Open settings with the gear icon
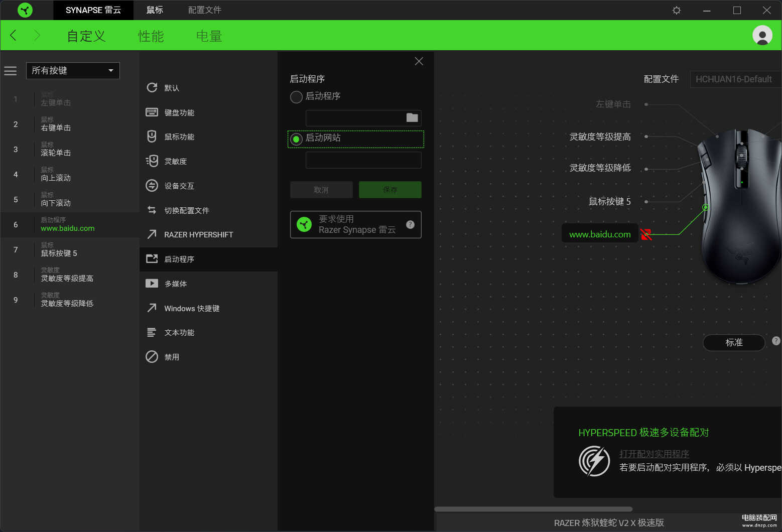This screenshot has width=782, height=532. [677, 10]
